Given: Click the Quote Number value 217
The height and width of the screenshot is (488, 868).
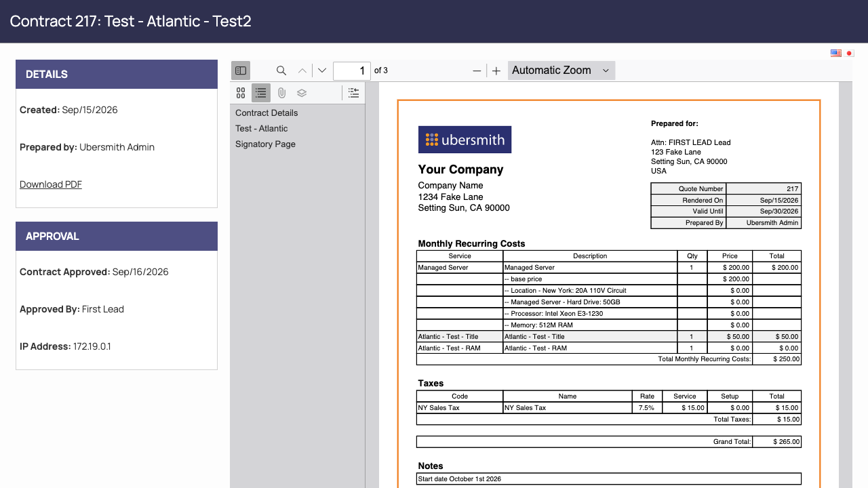Looking at the screenshot, I should [x=764, y=189].
